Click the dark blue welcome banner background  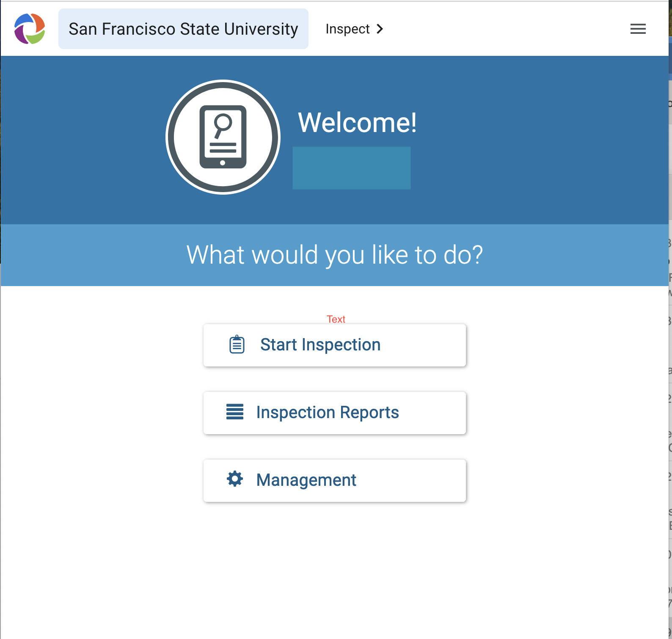pos(529,140)
